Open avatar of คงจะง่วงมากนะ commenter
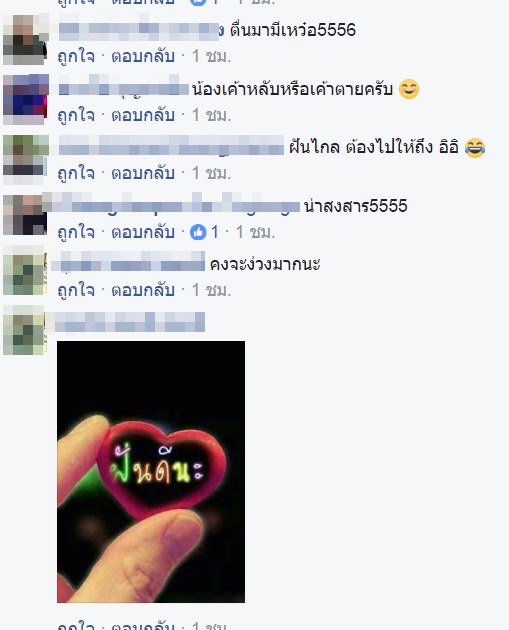The height and width of the screenshot is (630, 509). 25,271
